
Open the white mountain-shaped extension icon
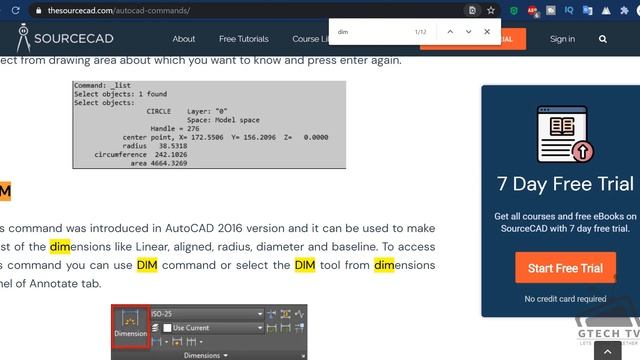click(606, 11)
